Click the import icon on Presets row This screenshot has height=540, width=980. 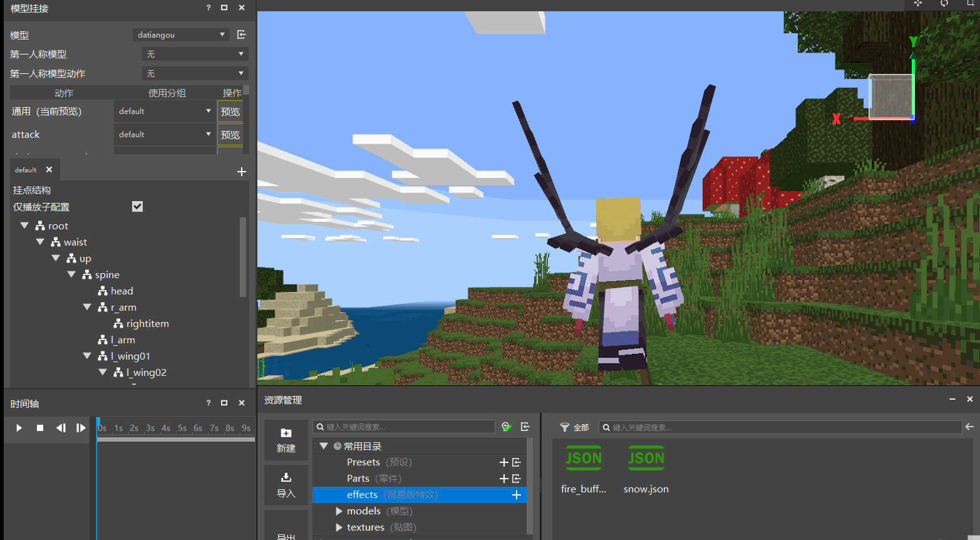click(x=517, y=462)
